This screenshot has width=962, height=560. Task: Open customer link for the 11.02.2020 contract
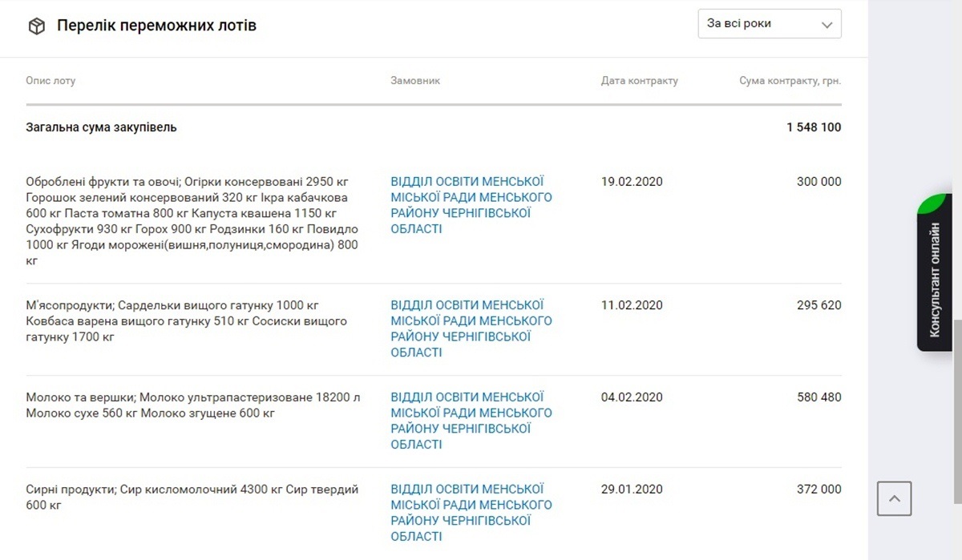[471, 328]
